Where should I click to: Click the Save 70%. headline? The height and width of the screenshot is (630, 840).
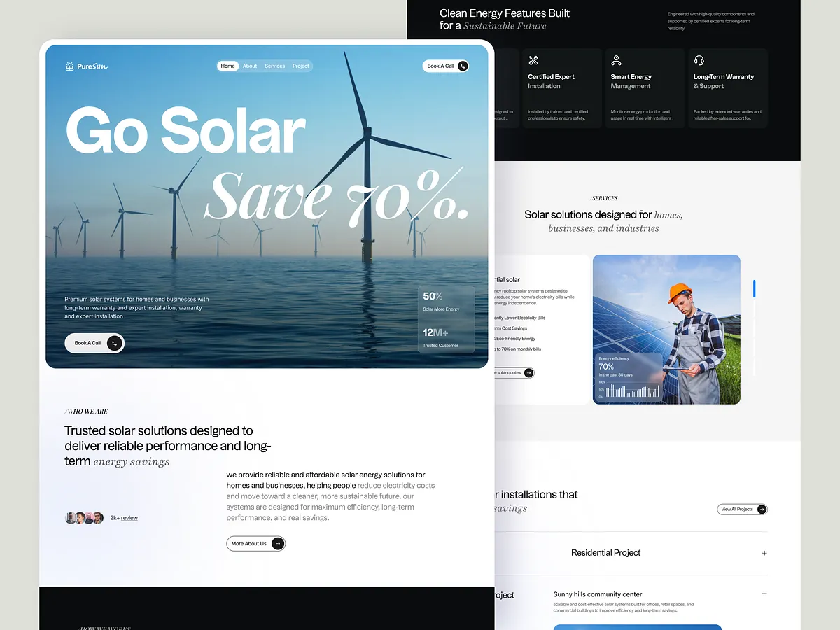click(x=336, y=195)
